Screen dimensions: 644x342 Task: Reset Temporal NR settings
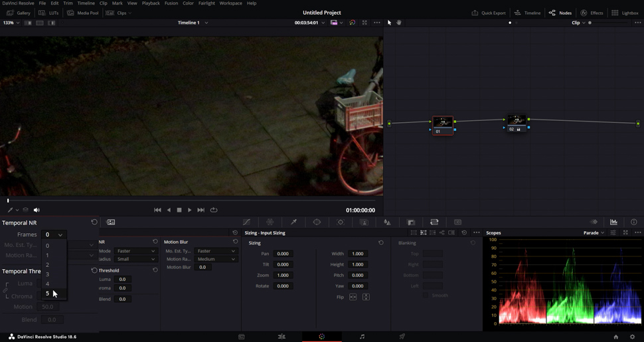coord(94,222)
